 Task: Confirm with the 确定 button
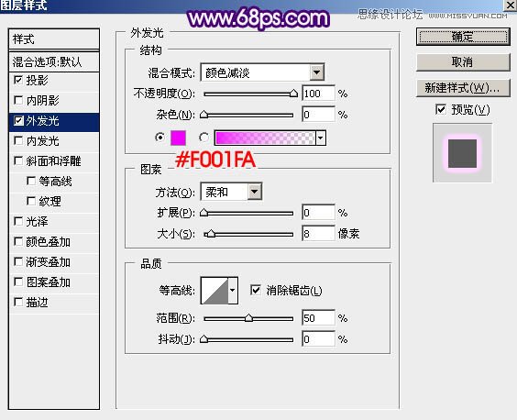tap(463, 37)
